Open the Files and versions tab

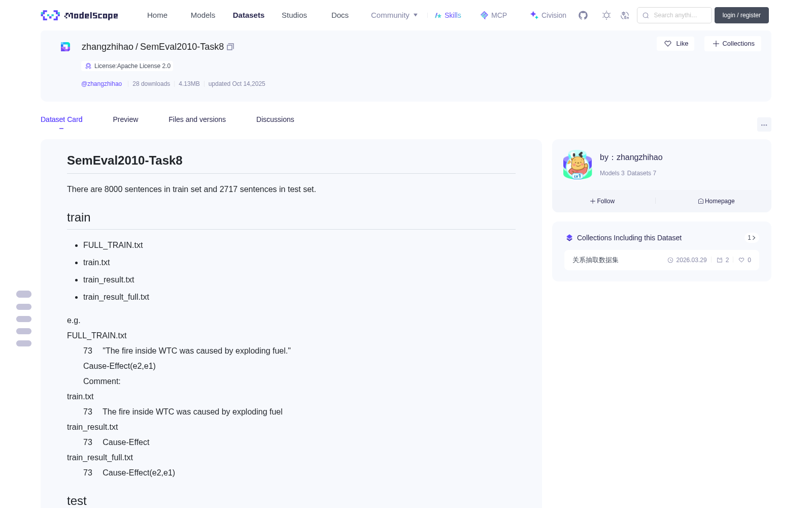pos(197,119)
